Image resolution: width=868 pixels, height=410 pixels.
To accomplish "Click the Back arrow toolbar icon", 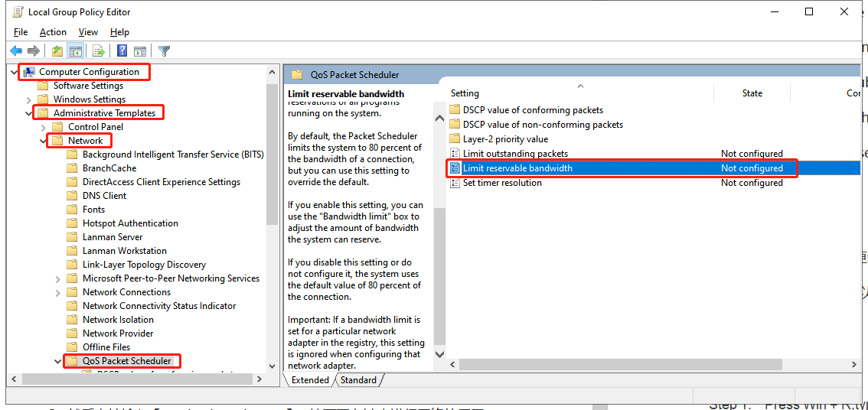I will click(17, 51).
